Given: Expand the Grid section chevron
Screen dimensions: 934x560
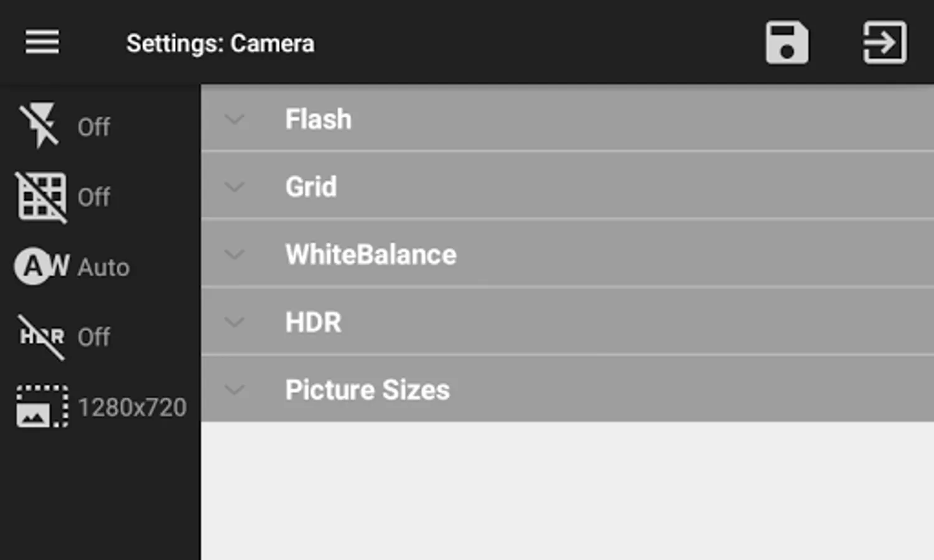Looking at the screenshot, I should click(235, 187).
